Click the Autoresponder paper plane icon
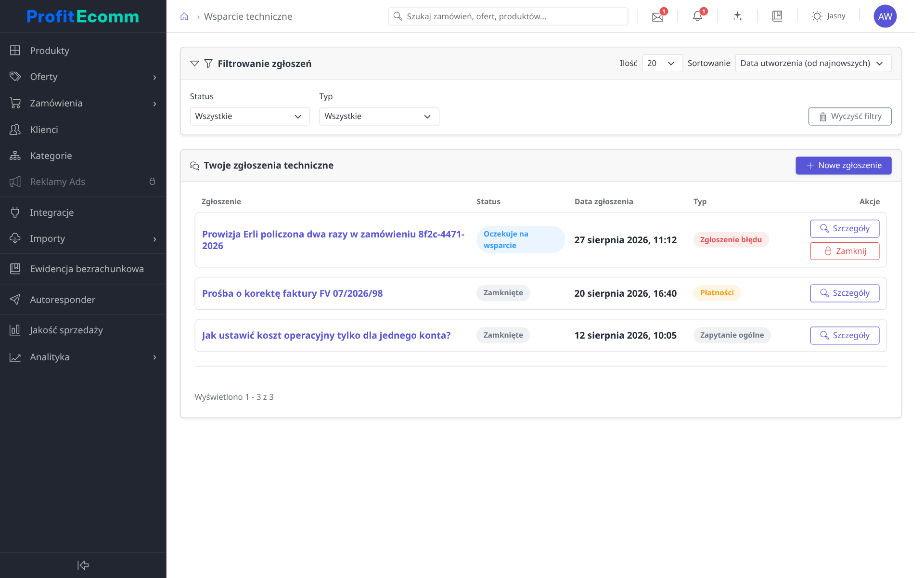The image size is (924, 578). (15, 300)
